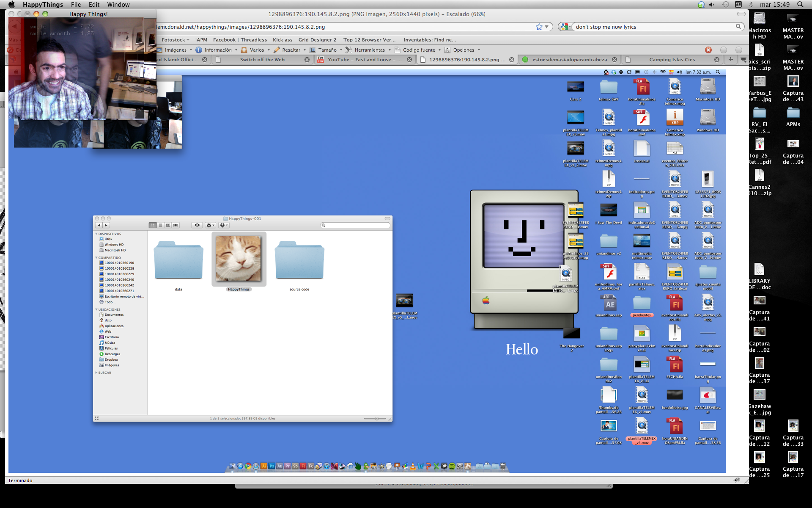Toggle the bookmark star for this page
The image size is (812, 508).
pos(539,27)
